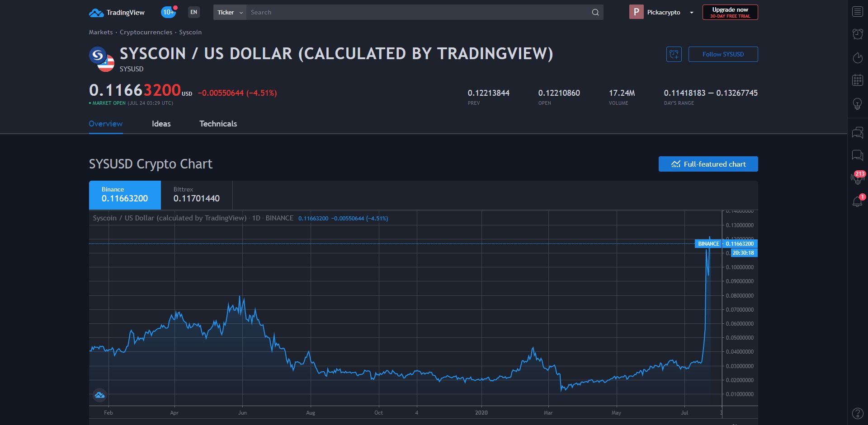Open the Full-featured chart

tap(708, 164)
